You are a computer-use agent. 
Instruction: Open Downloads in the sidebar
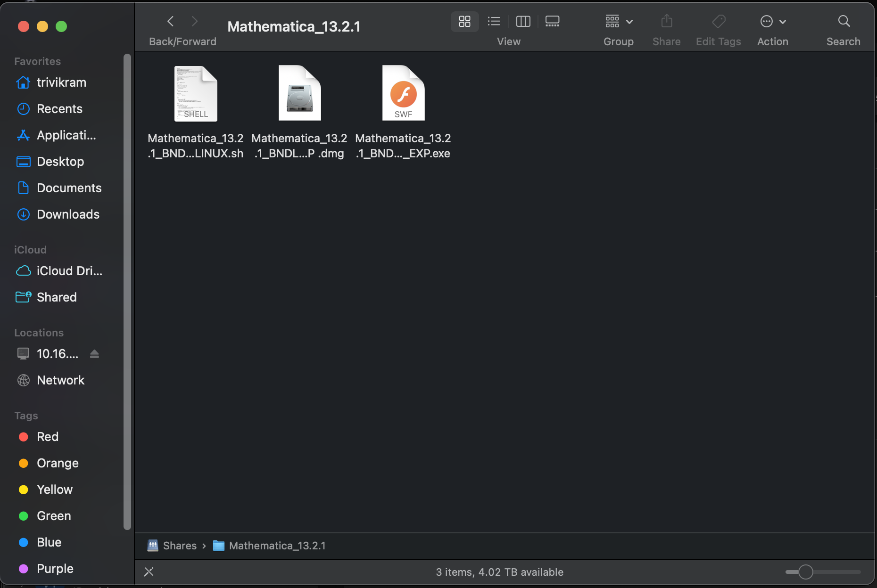(x=68, y=214)
